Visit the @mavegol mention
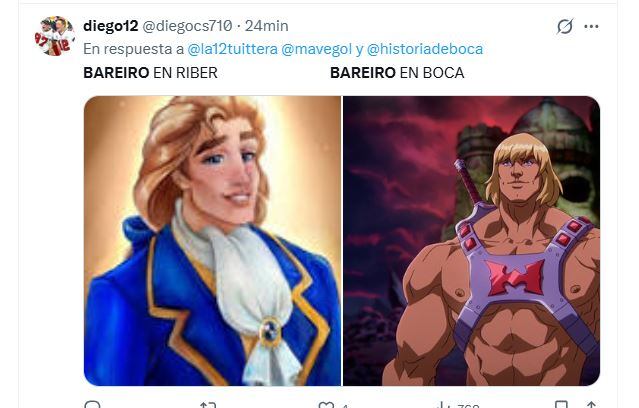The image size is (639, 408). tap(316, 49)
